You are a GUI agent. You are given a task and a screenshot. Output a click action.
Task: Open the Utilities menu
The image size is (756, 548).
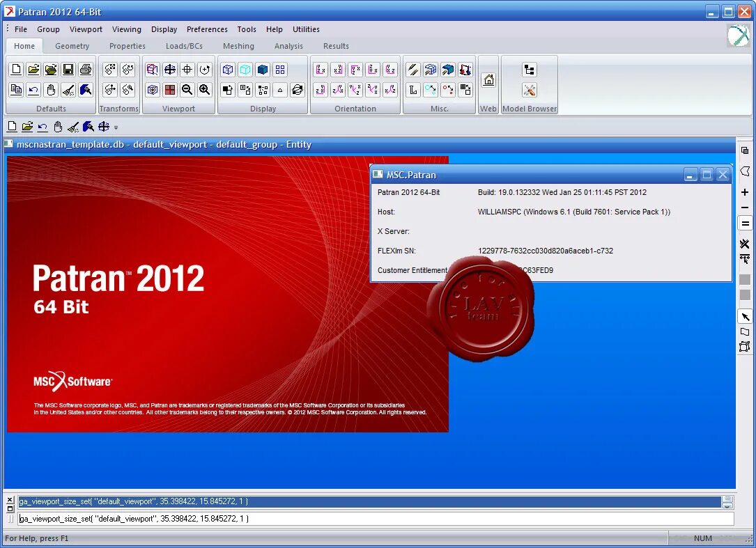pos(306,29)
